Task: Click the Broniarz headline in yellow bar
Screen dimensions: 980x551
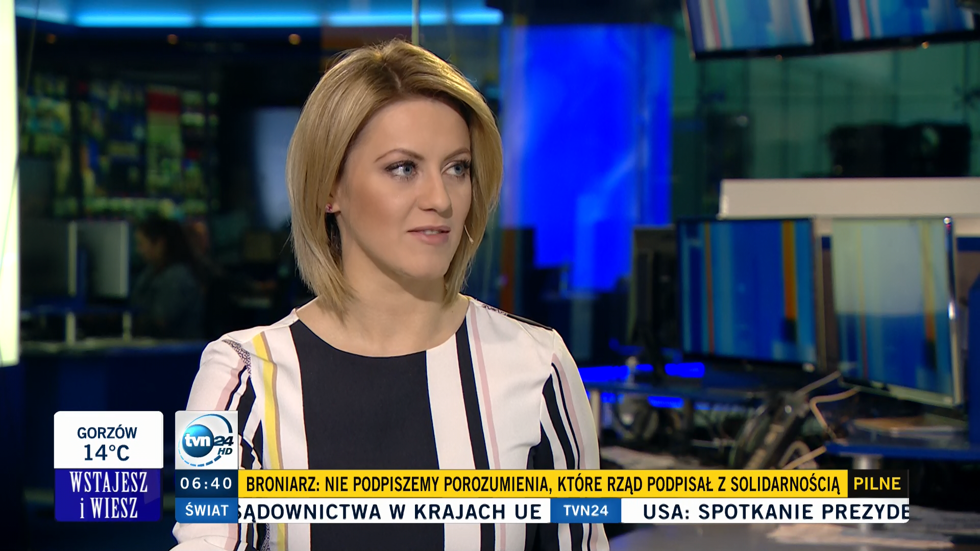Action: coord(543,484)
